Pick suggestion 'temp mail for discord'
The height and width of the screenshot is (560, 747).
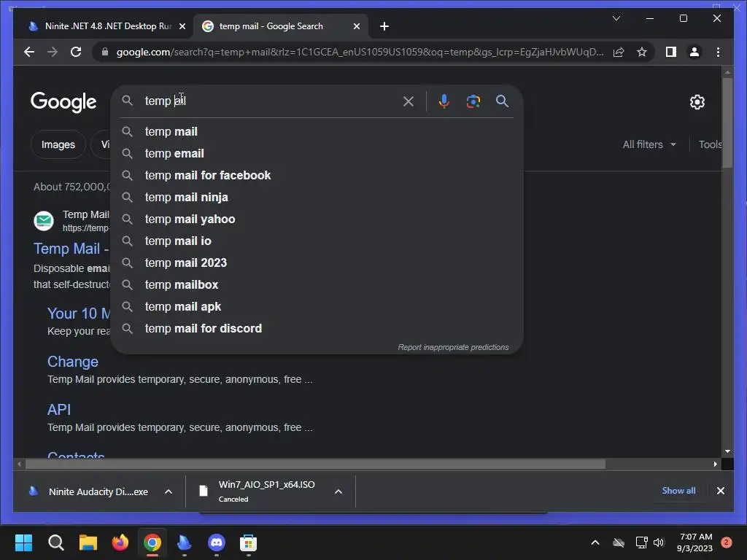click(x=317, y=329)
